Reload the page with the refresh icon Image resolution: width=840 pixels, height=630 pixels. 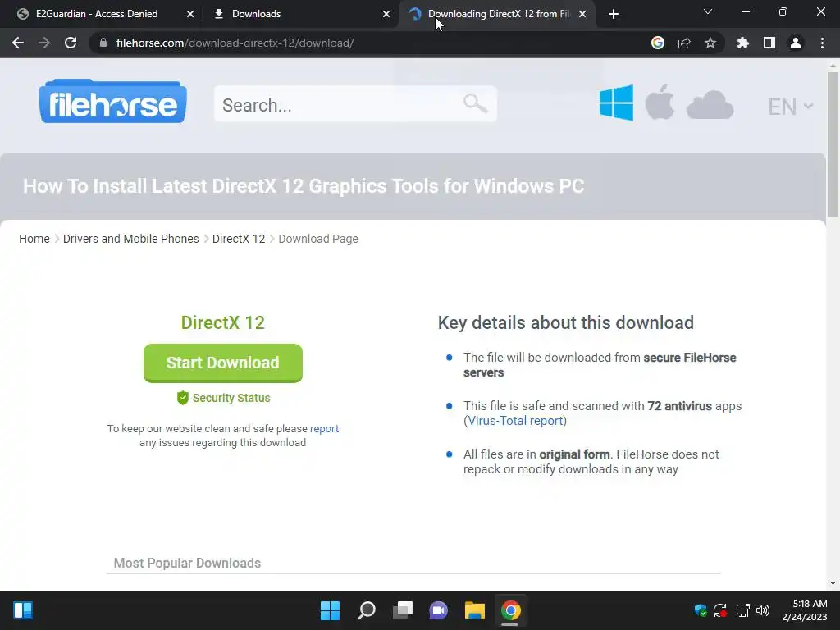[71, 43]
